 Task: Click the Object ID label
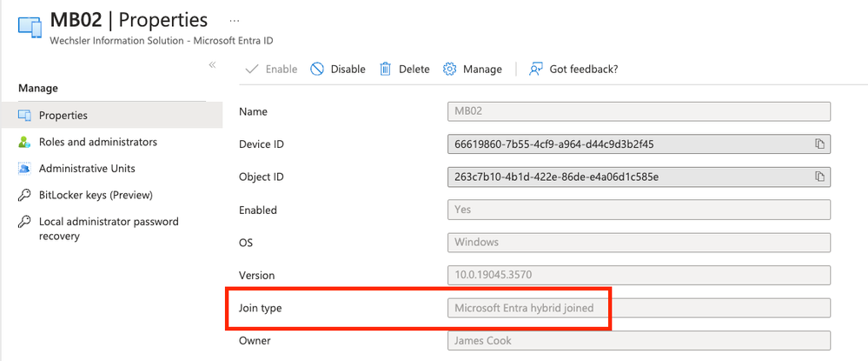pyautogui.click(x=262, y=177)
